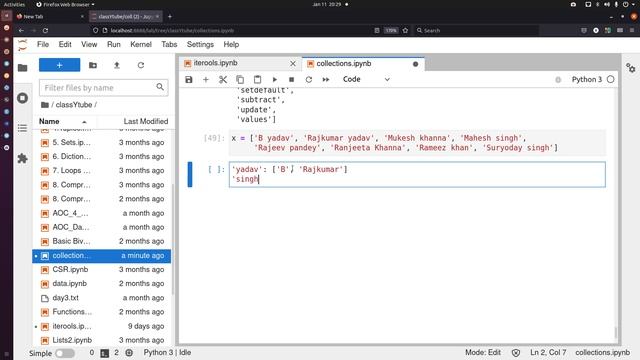This screenshot has width=640, height=360.
Task: Select the highlighted collection... notebook file
Action: click(102, 256)
